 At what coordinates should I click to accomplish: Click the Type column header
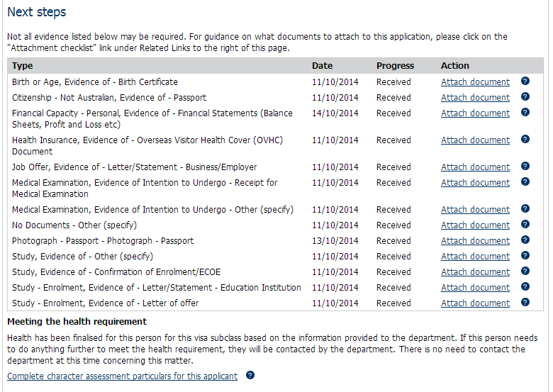(x=23, y=66)
